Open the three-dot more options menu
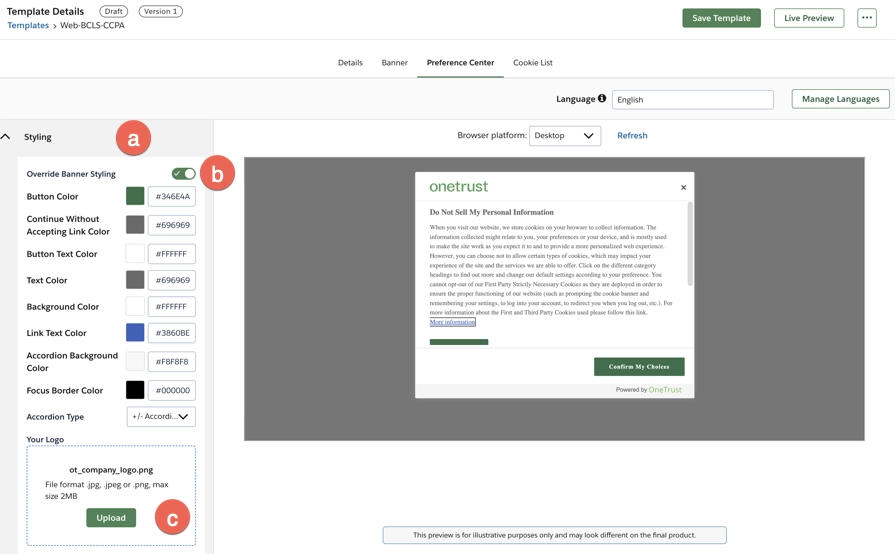This screenshot has width=895, height=554. click(866, 18)
